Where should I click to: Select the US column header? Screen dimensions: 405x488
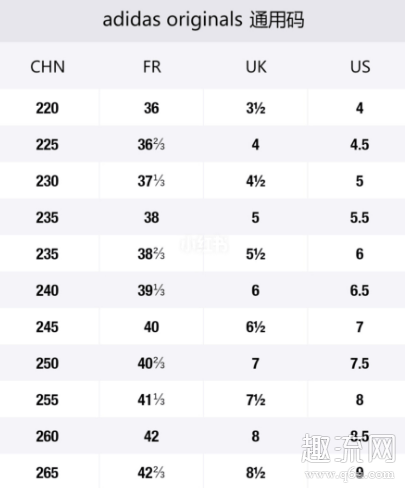[360, 67]
